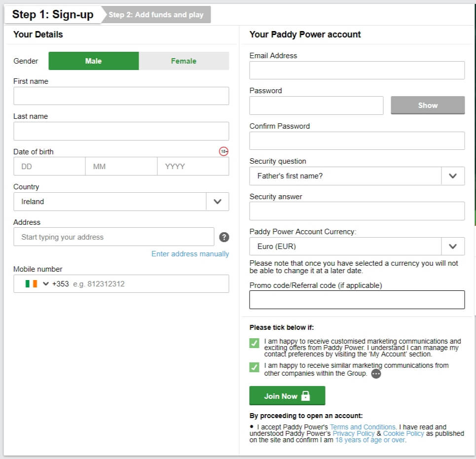Focus the Security answer field

pyautogui.click(x=357, y=211)
